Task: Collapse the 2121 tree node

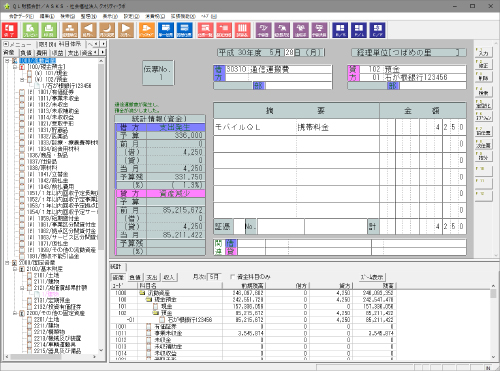Action: [x=22, y=288]
